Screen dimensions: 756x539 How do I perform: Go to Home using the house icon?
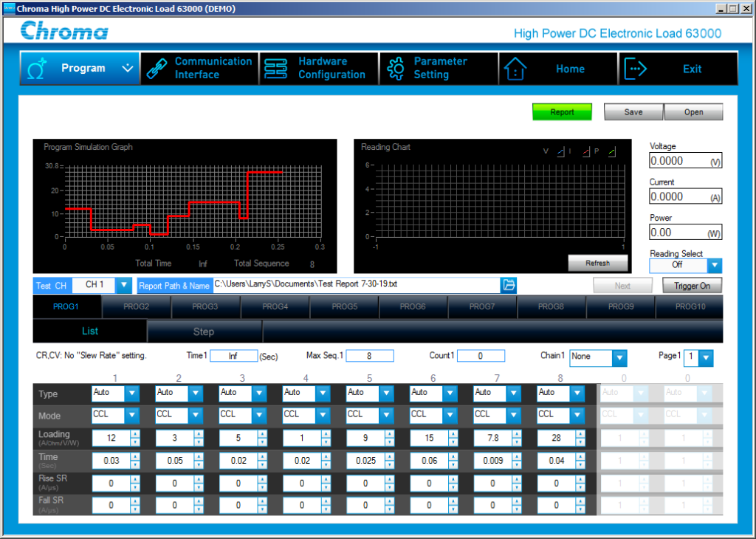point(515,68)
